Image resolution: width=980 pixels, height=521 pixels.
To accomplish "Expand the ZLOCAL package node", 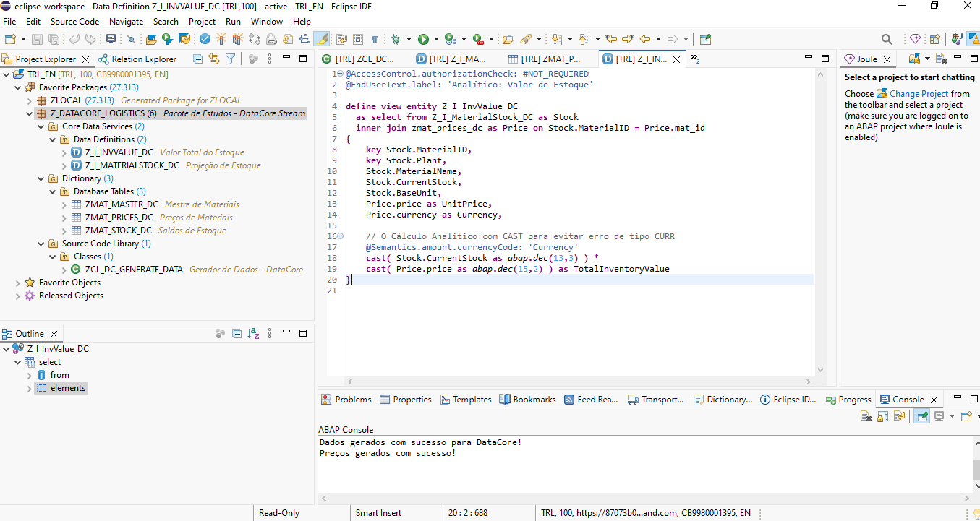I will click(30, 100).
